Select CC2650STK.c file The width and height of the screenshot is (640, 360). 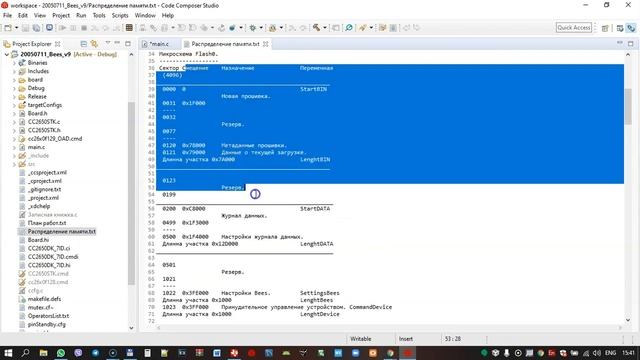click(x=44, y=122)
